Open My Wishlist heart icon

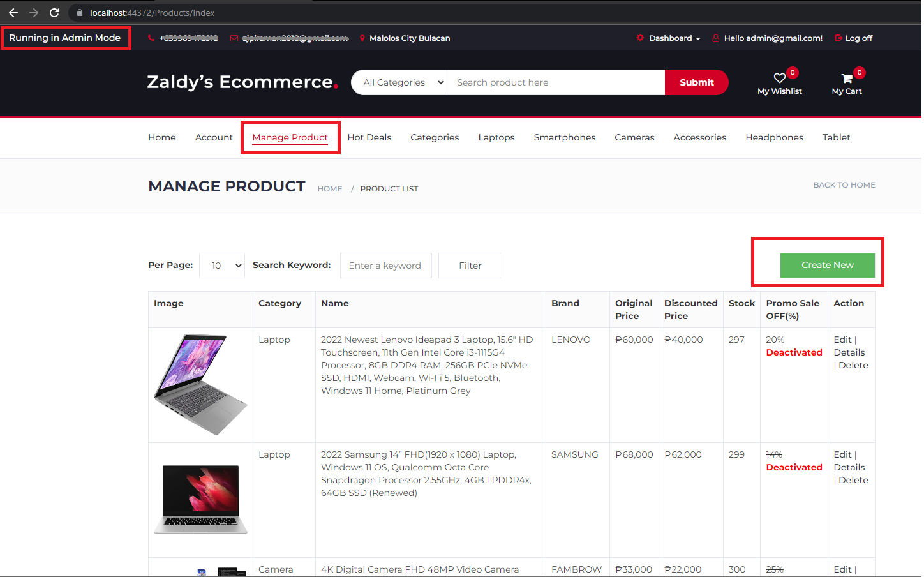(779, 77)
